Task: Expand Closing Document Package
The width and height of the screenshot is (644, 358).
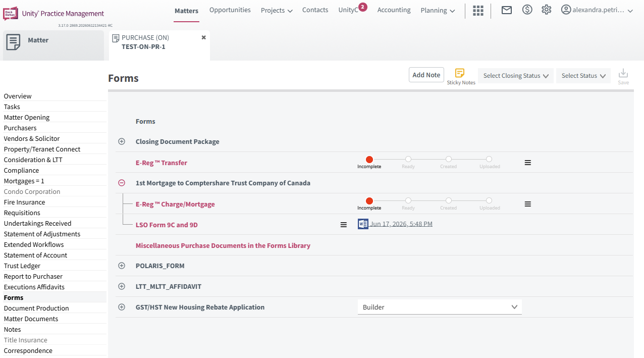Action: coord(122,141)
